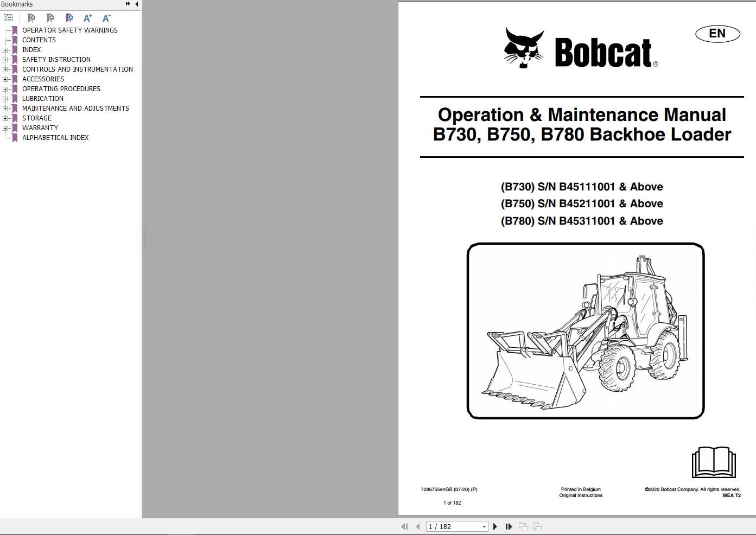Decrease bookmark text size (A-)

tap(106, 18)
